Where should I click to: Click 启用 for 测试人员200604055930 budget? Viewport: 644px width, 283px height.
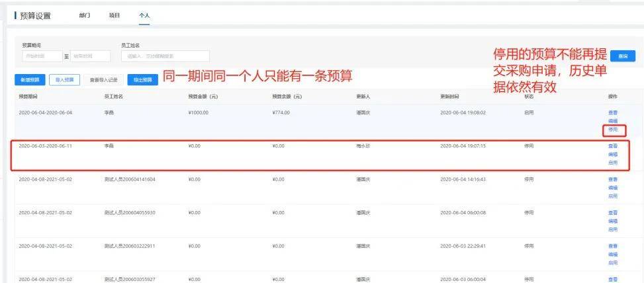pos(613,229)
